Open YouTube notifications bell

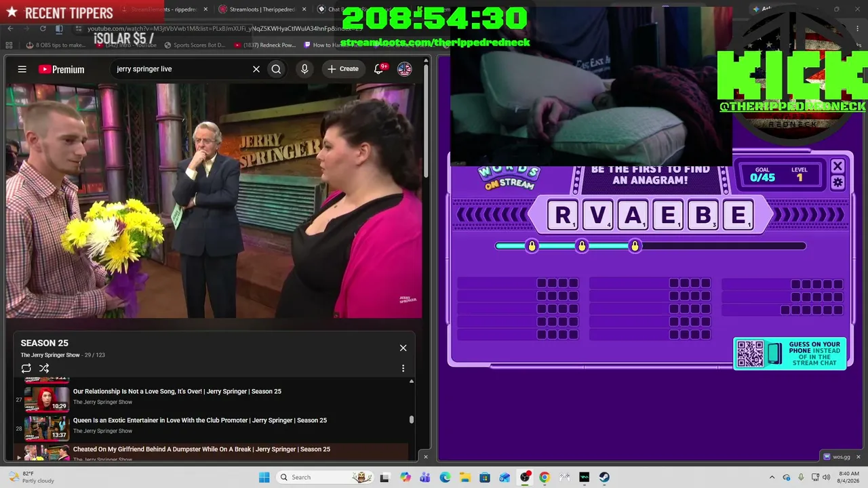[x=379, y=69]
